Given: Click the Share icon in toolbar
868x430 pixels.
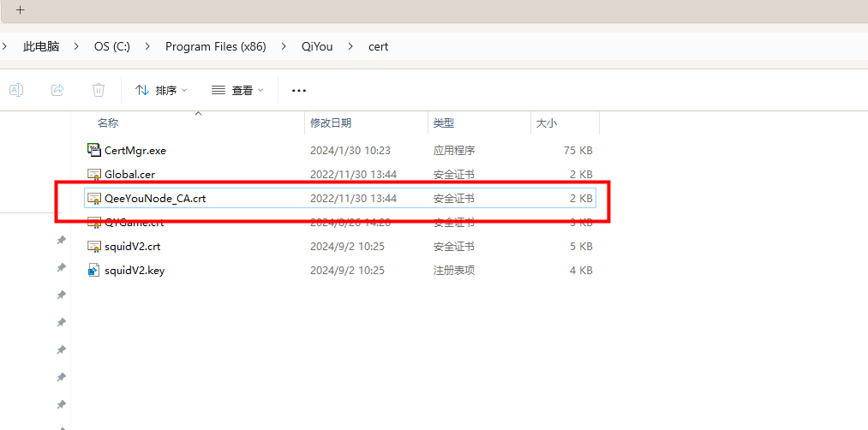Looking at the screenshot, I should point(57,90).
